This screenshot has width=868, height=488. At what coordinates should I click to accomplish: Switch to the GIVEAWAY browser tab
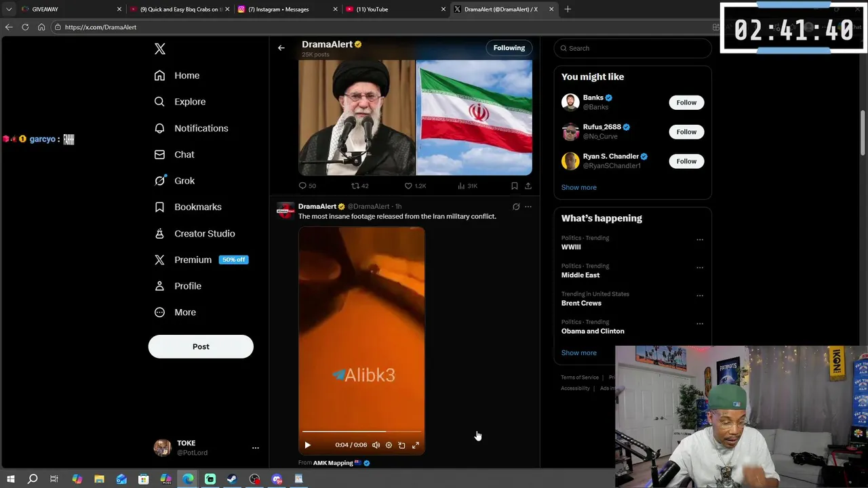click(x=71, y=9)
